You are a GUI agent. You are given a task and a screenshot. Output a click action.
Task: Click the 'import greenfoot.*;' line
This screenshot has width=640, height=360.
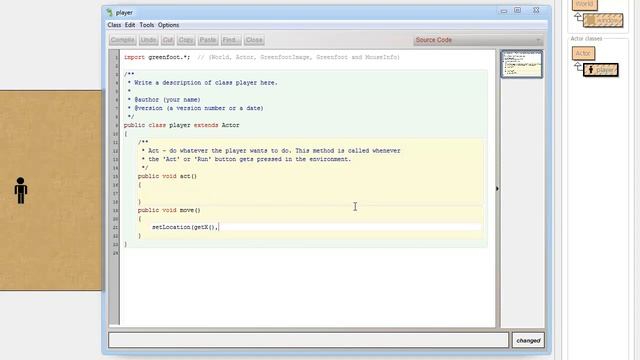[157, 57]
